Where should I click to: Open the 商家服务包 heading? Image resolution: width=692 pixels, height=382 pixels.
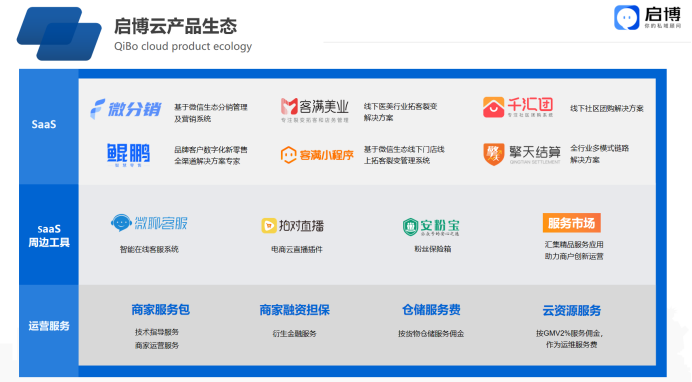[x=161, y=310]
